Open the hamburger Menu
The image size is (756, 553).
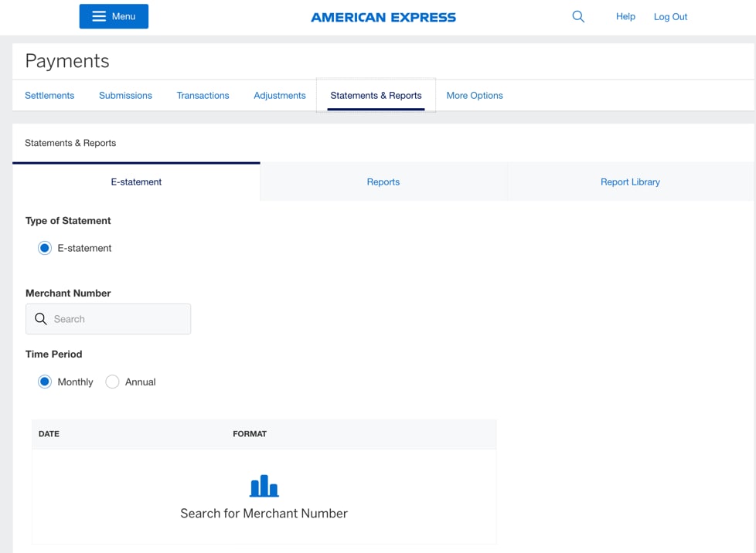coord(113,15)
